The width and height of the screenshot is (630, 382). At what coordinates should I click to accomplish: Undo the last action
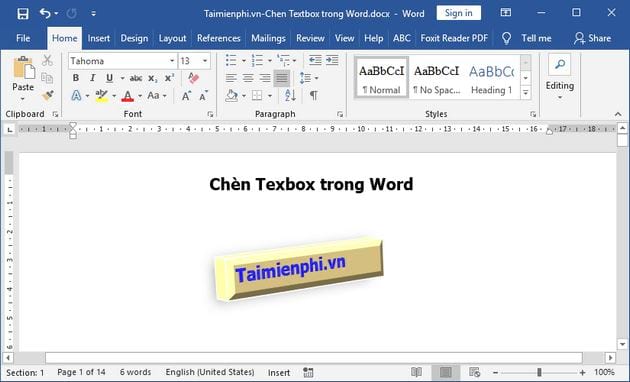point(45,14)
